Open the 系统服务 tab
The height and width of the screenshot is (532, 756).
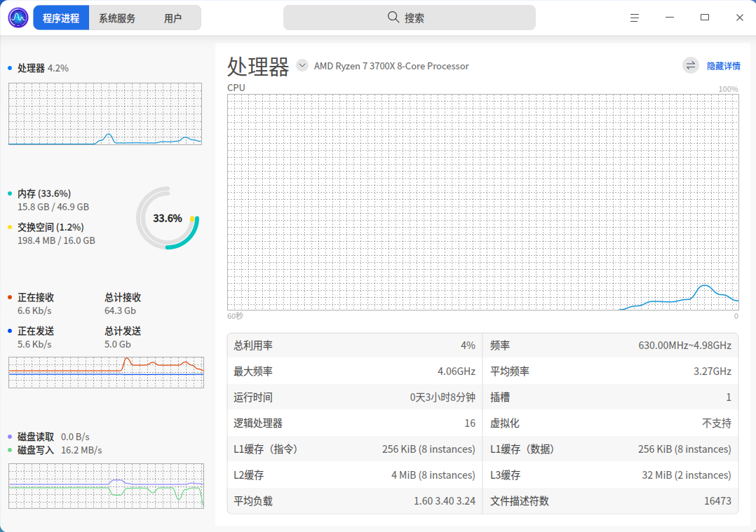(117, 18)
